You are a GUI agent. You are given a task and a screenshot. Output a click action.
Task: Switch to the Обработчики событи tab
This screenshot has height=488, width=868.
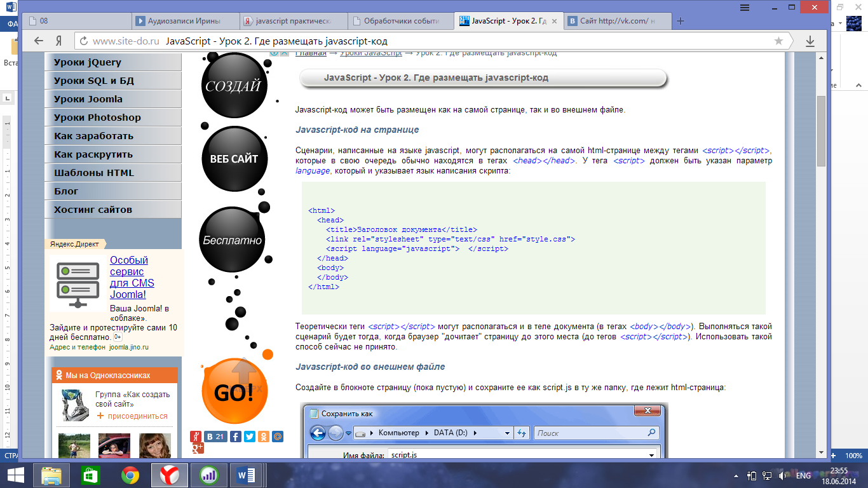pos(402,21)
